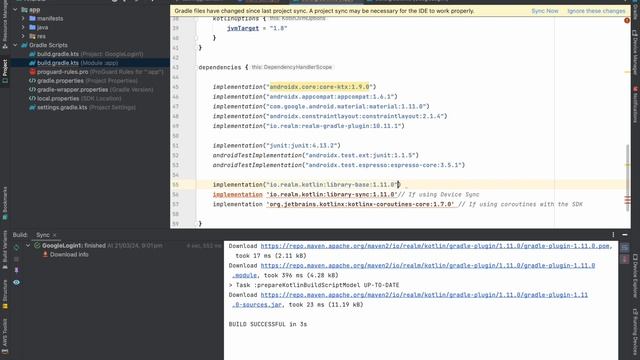
Task: Click the editor error indicator icon
Action: (627, 20)
